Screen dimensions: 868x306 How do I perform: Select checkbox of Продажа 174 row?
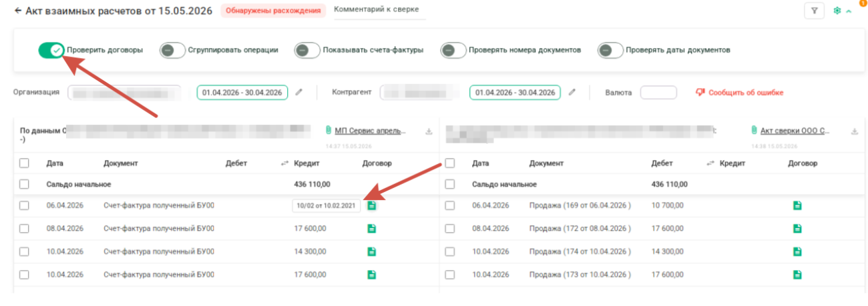450,251
